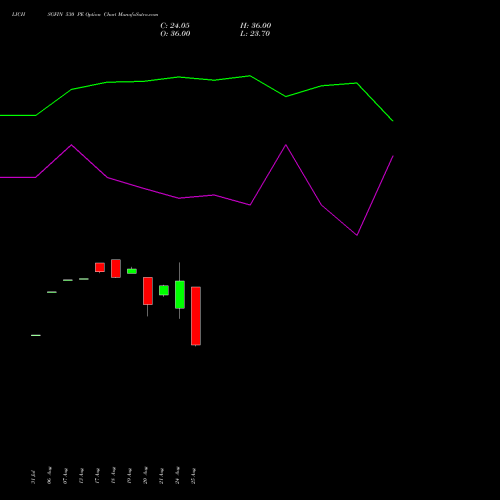Click the red candle above 18 Aug
This screenshot has height=500, width=500.
pyautogui.click(x=116, y=268)
